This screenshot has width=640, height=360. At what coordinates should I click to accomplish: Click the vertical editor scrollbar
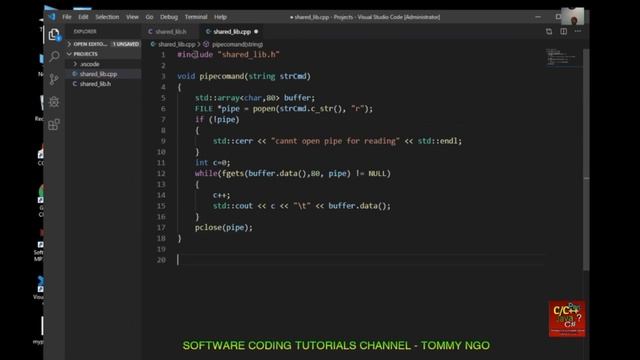coord(586,159)
